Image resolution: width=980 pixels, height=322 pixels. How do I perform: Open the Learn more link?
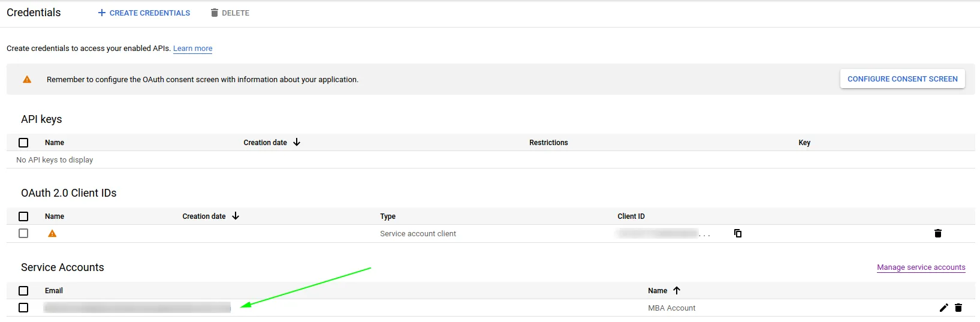coord(192,49)
